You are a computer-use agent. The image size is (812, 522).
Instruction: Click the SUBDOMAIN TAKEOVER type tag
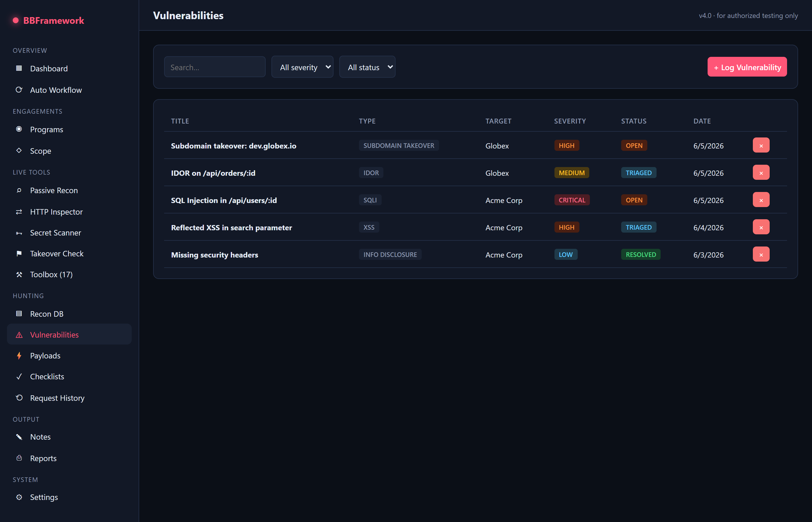398,145
